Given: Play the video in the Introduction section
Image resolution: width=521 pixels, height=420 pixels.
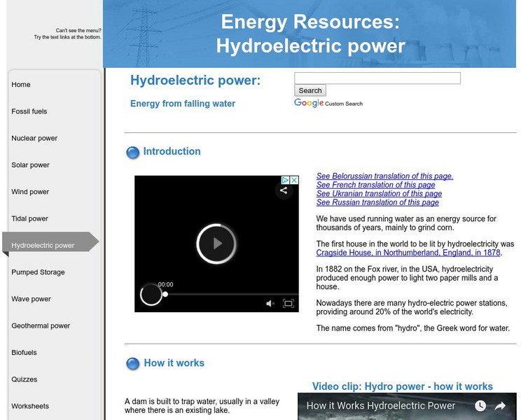Looking at the screenshot, I should click(216, 244).
